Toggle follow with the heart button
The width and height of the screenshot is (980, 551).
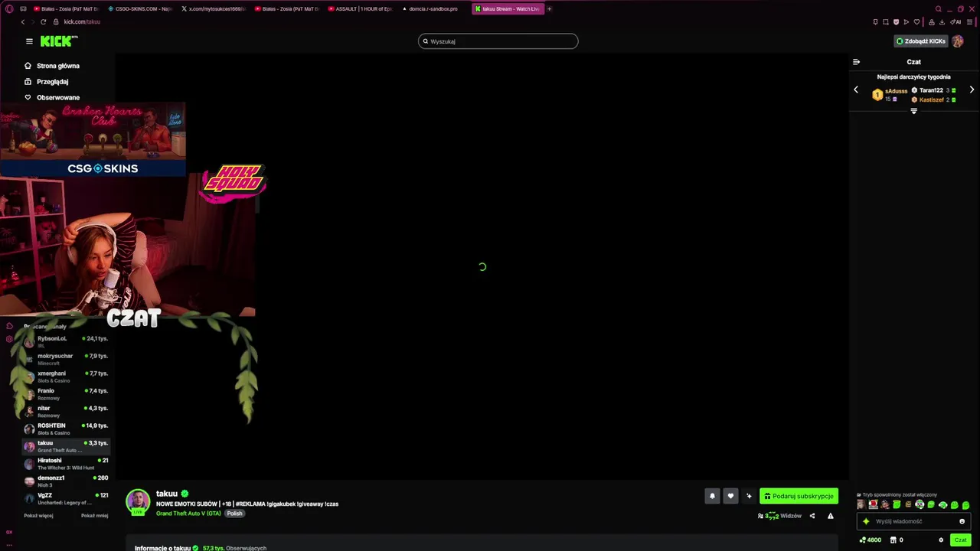730,496
